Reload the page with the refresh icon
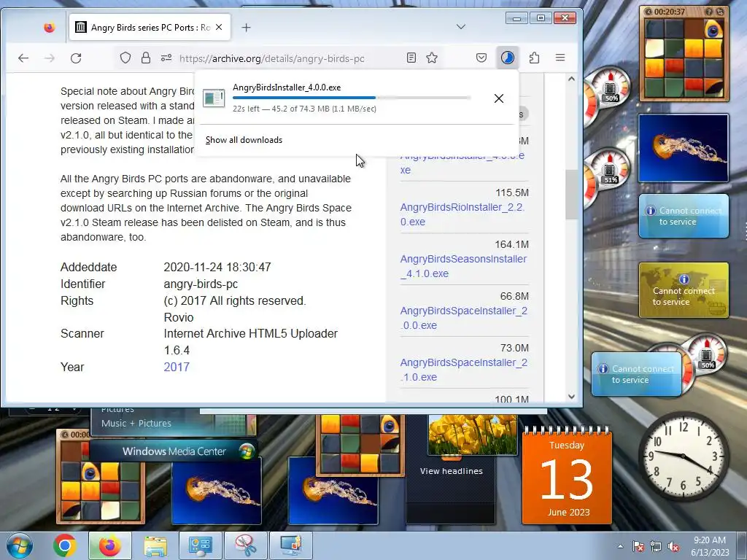Image resolution: width=747 pixels, height=560 pixels. coord(76,58)
